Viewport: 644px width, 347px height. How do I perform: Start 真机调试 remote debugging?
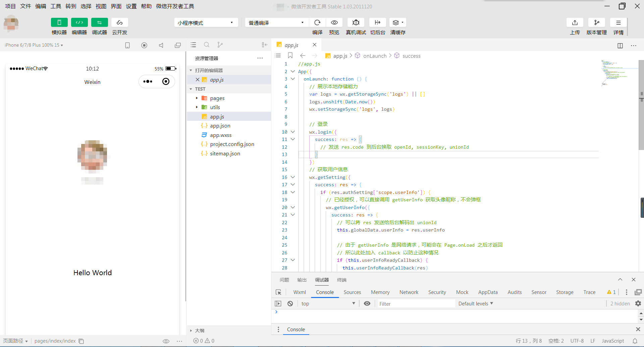click(356, 22)
